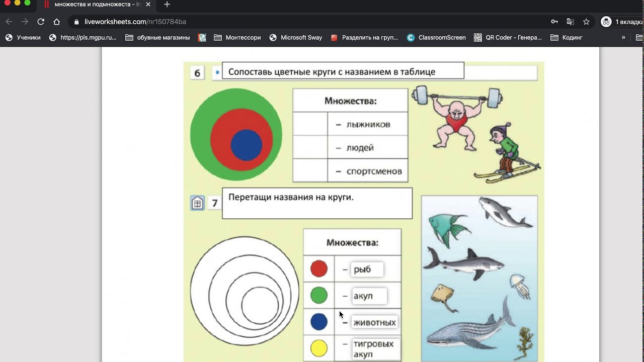Open the ClassroomScreen bookmark

(436, 37)
